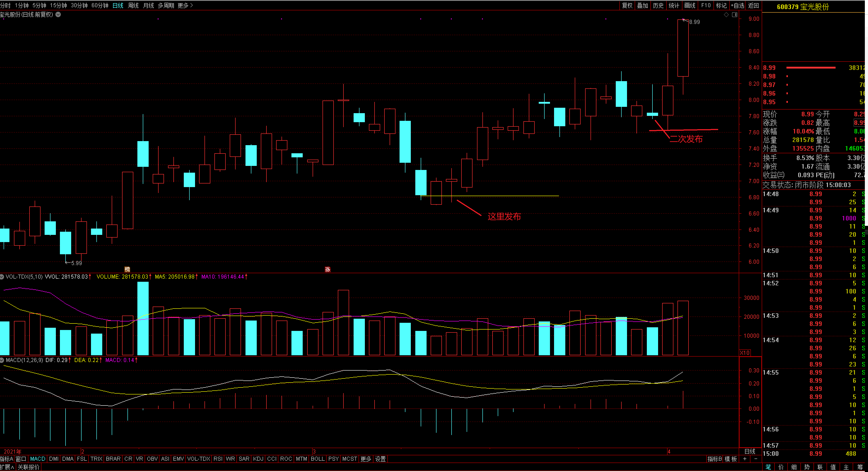This screenshot has height=472, width=868.
Task: Open the 关联报价 tab
Action: [29, 468]
